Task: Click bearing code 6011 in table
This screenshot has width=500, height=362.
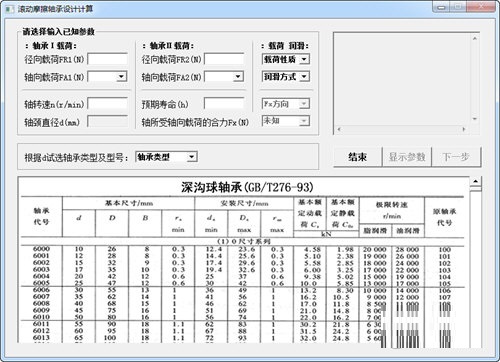Action: [x=41, y=324]
